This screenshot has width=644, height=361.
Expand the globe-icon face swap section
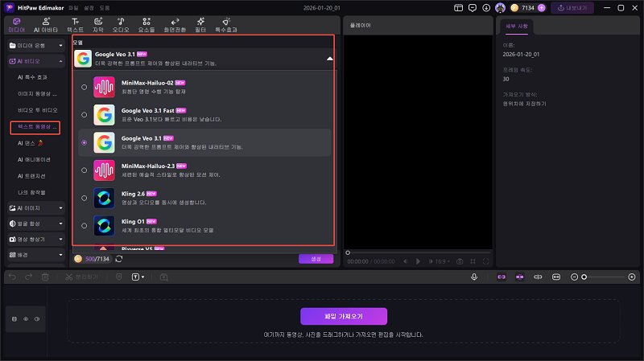click(x=36, y=224)
